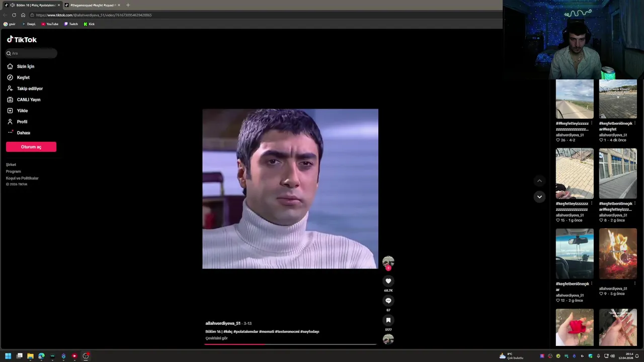Open comments with speech bubble icon
Image resolution: width=644 pixels, height=362 pixels.
tap(388, 301)
